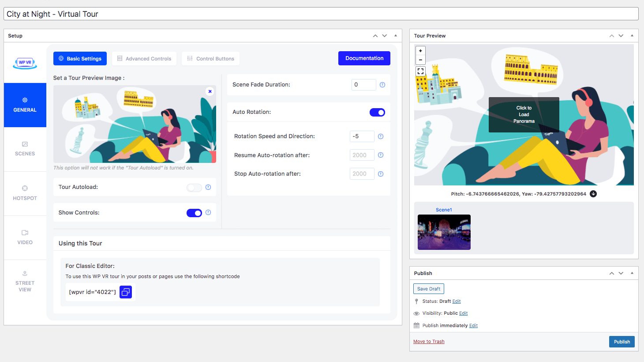Switch to Control Buttons tab

[211, 59]
